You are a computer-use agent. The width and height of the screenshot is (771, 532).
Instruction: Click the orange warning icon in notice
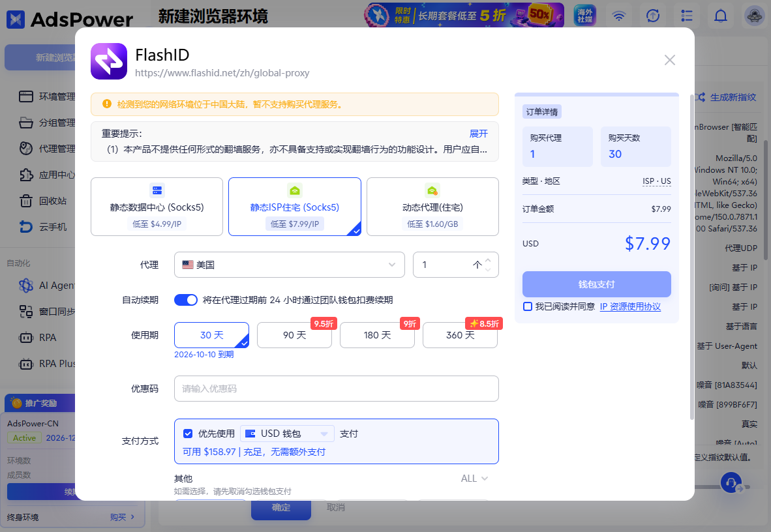coord(107,104)
